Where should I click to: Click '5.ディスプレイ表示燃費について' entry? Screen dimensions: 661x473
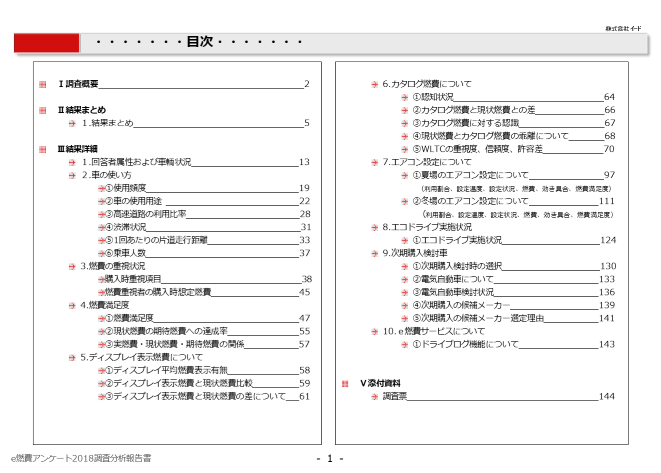142,357
